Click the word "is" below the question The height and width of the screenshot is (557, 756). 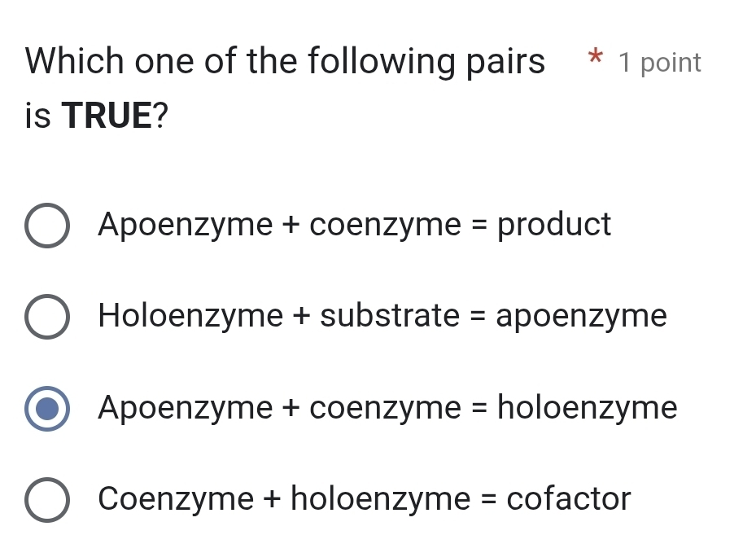tap(38, 115)
